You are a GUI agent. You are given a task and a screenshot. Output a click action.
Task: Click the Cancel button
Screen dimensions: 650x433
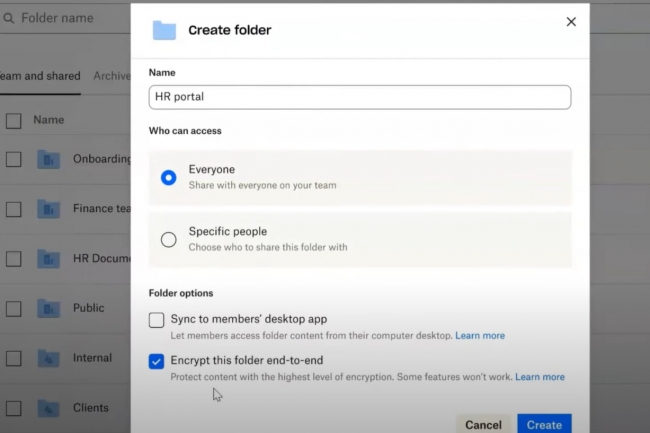click(x=483, y=424)
